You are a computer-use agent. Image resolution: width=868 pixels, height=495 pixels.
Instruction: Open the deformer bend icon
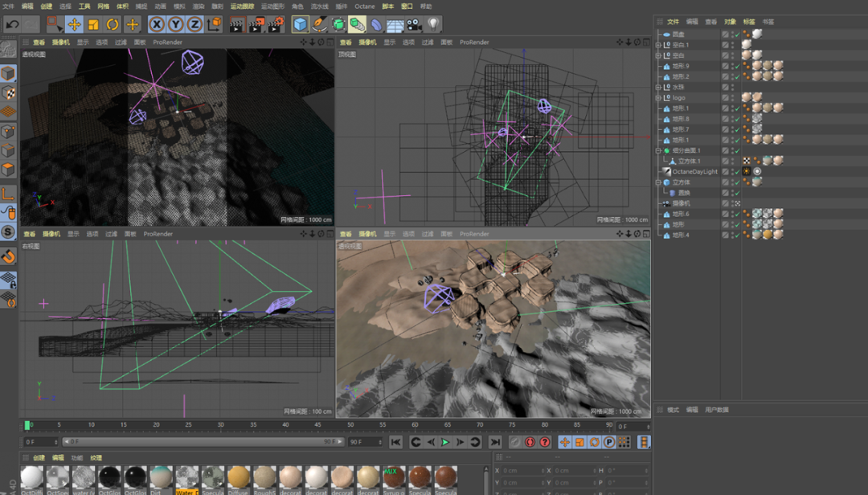376,24
